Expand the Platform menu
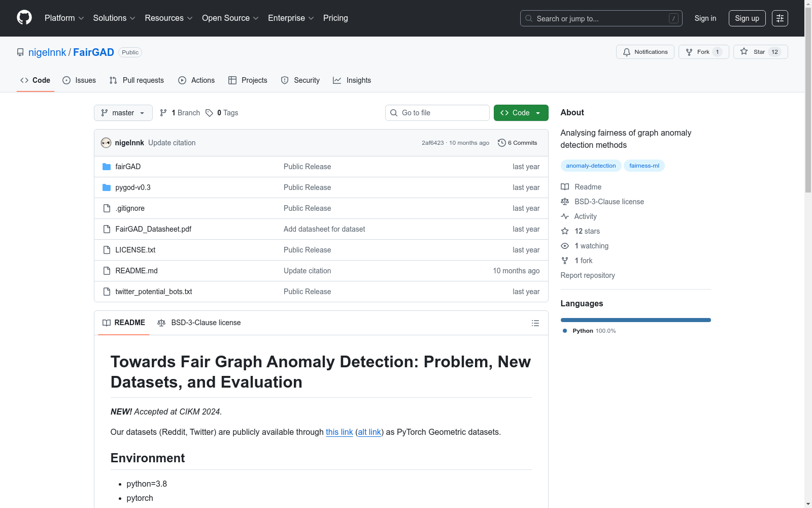The height and width of the screenshot is (508, 812). click(64, 18)
